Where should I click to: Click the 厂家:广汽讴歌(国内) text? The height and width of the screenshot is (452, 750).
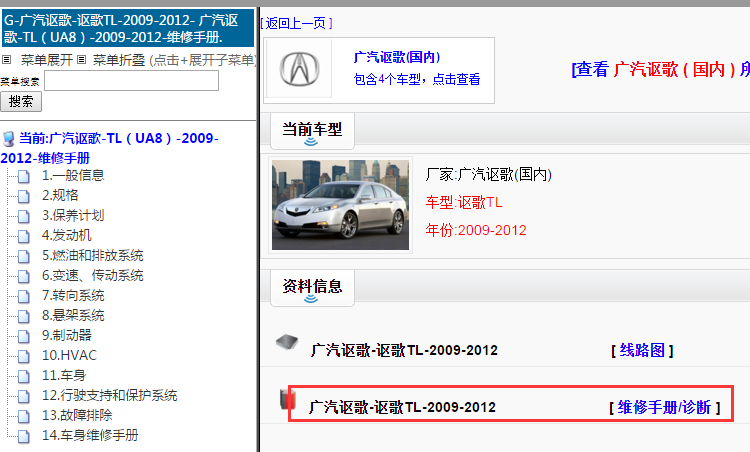(489, 175)
